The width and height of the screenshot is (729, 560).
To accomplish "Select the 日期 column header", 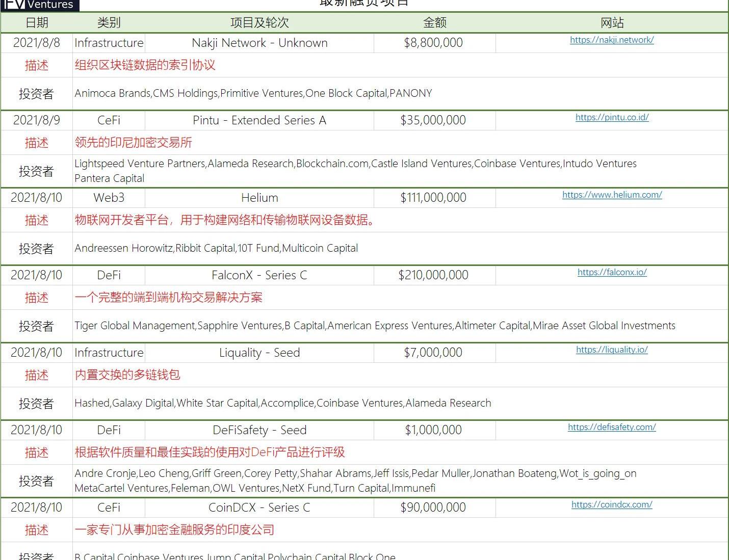I will [37, 22].
